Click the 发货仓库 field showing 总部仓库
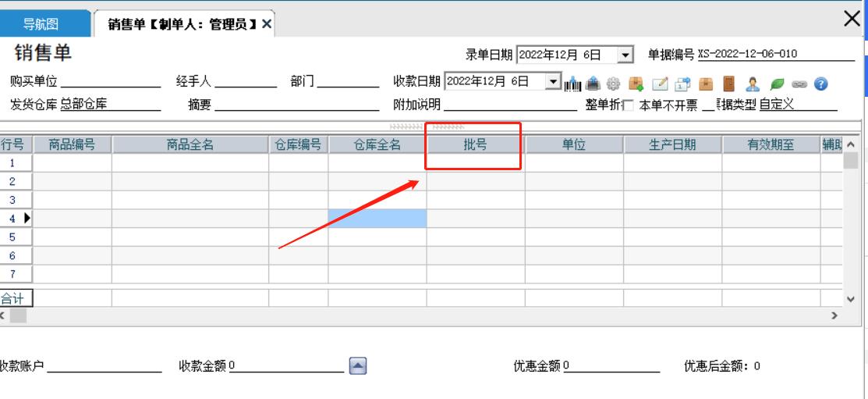 (x=111, y=104)
